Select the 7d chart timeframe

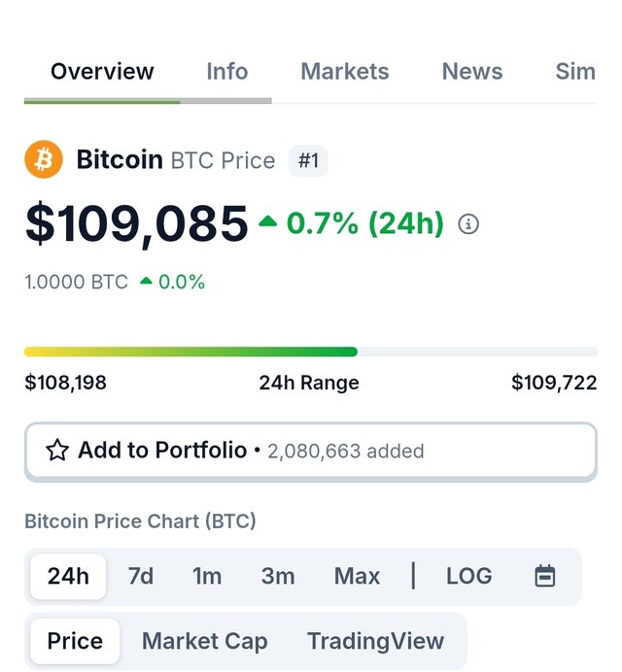141,576
